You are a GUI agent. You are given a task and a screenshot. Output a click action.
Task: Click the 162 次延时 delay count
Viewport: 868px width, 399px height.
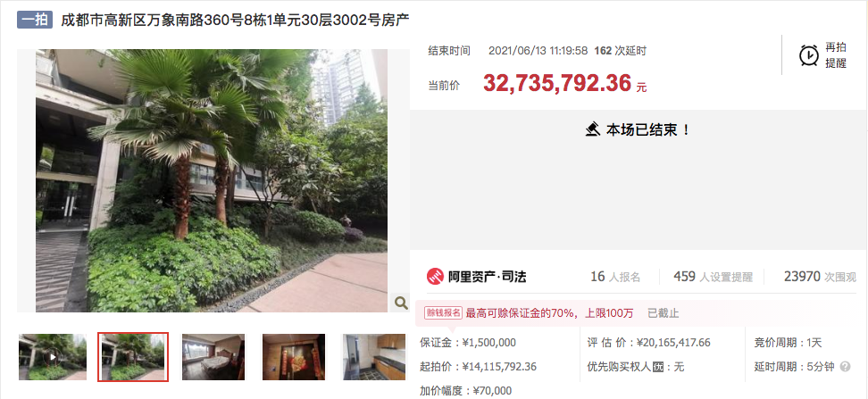click(x=620, y=51)
